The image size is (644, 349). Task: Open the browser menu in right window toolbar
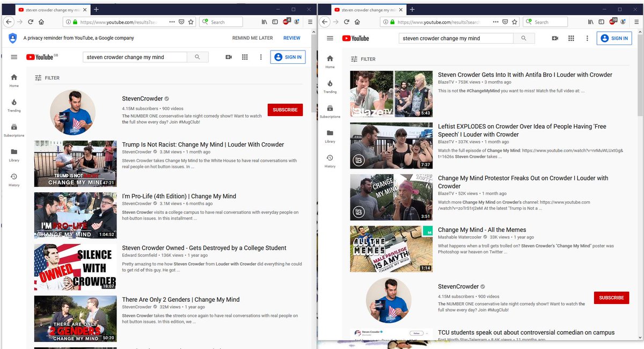(x=636, y=22)
